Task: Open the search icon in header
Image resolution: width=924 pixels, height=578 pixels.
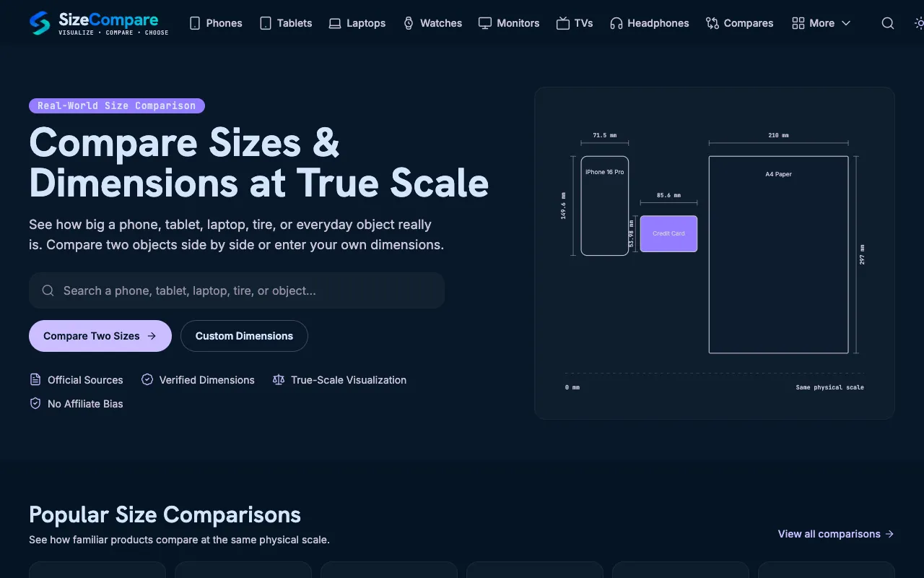Action: click(x=888, y=23)
